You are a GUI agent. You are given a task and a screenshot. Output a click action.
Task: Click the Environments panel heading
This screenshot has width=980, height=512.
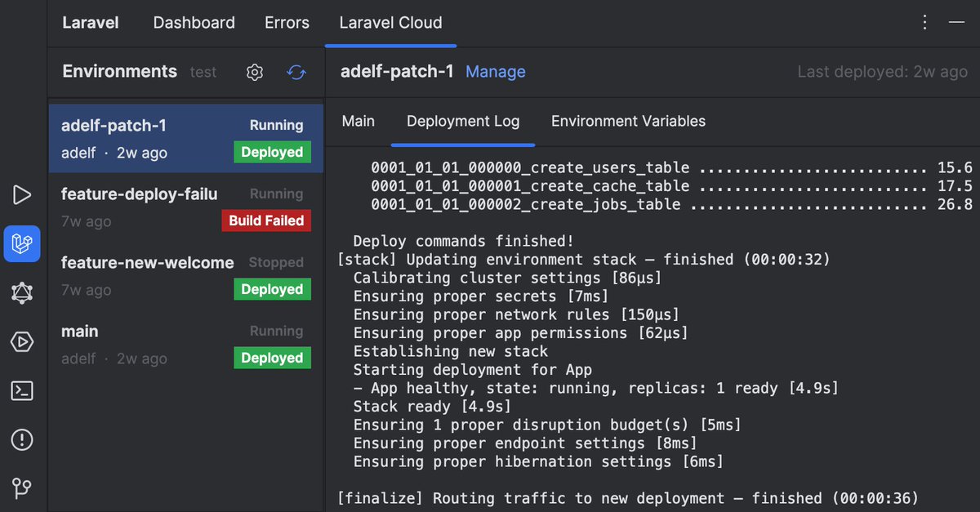[x=119, y=71]
